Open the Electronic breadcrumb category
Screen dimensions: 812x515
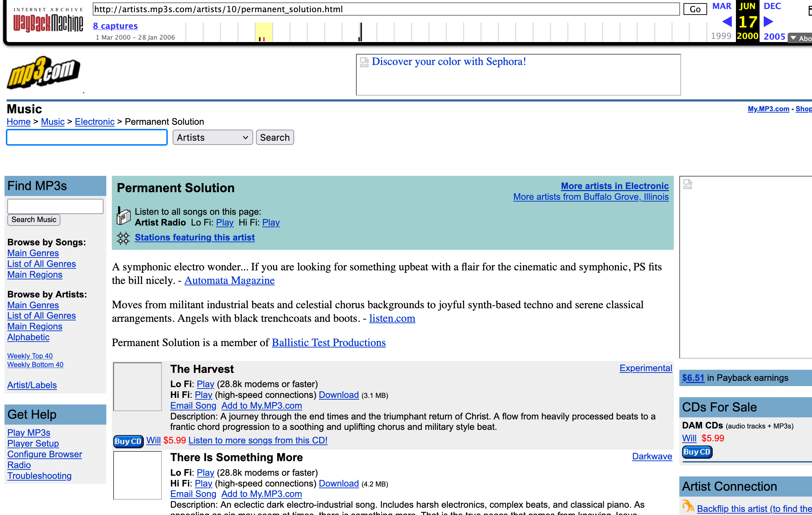94,122
